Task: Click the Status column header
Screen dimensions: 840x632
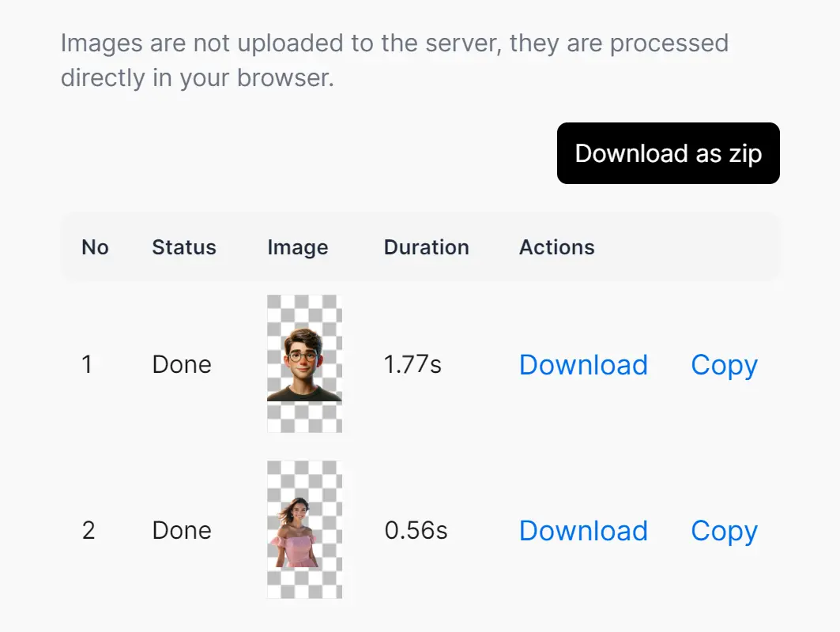Action: (x=184, y=247)
